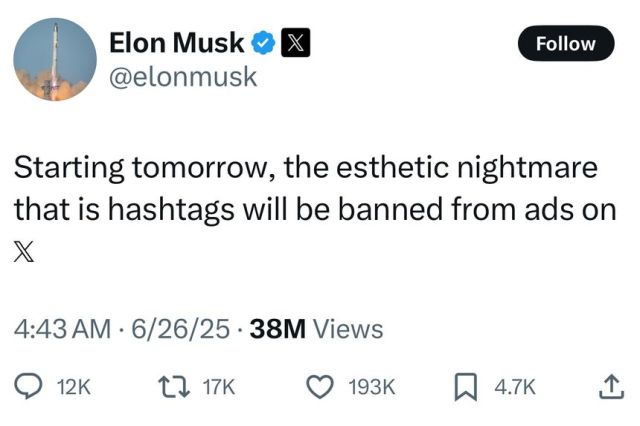The width and height of the screenshot is (640, 426).
Task: Click the 6/26/25 post date
Action: 180,329
